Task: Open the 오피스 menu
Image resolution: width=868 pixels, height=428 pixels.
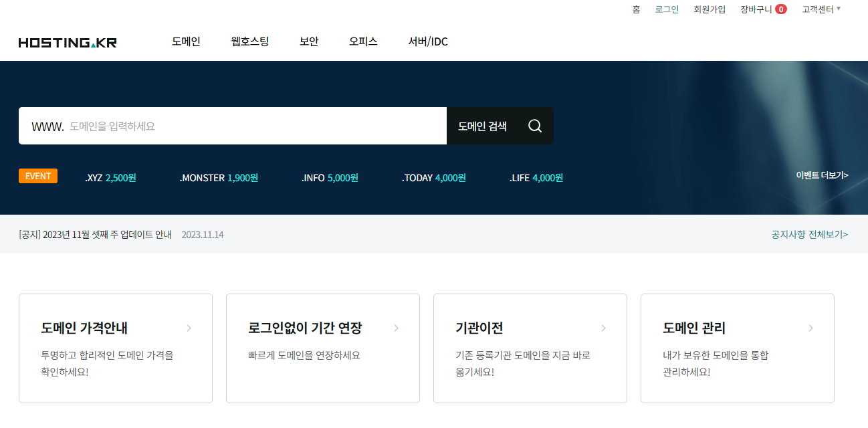Action: 363,41
